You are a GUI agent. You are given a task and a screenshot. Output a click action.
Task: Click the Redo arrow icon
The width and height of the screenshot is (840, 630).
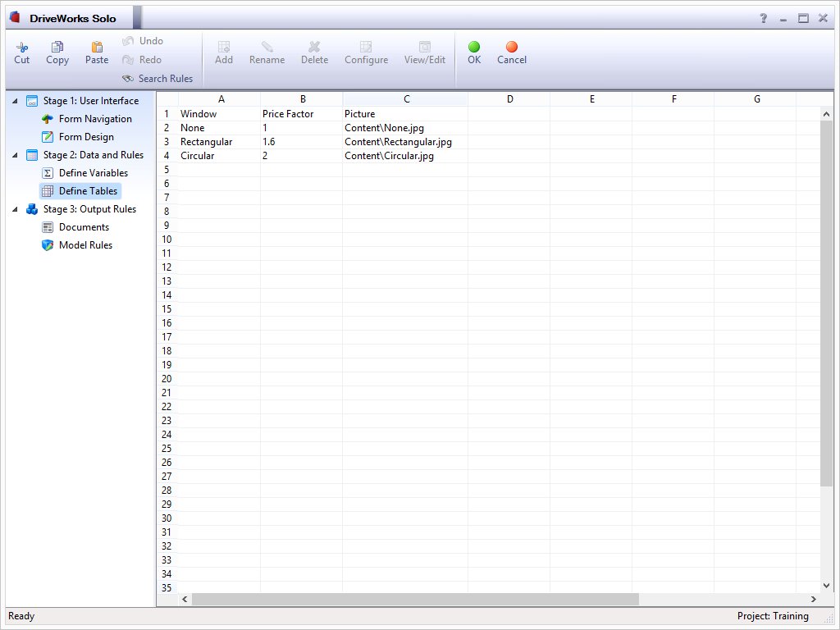pyautogui.click(x=128, y=60)
